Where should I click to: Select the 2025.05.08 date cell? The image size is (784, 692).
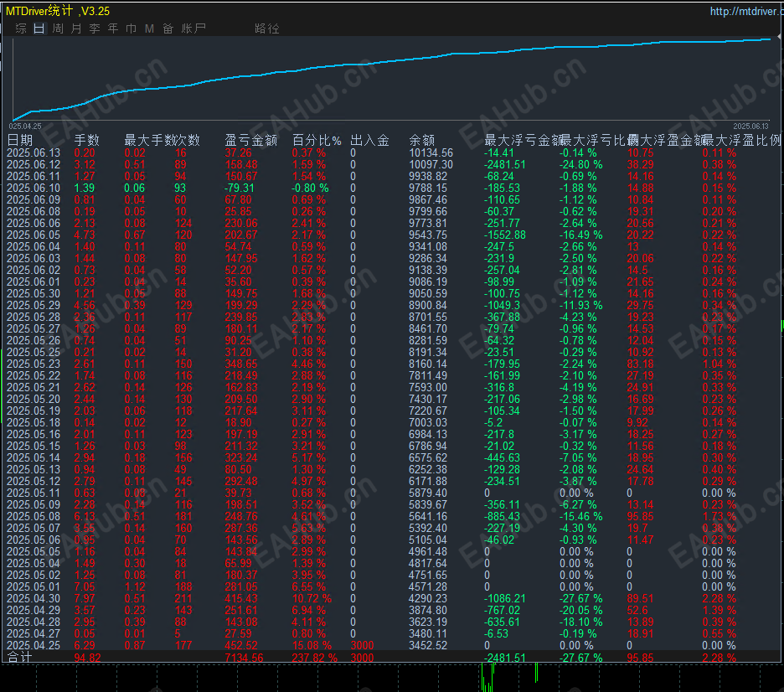point(34,516)
